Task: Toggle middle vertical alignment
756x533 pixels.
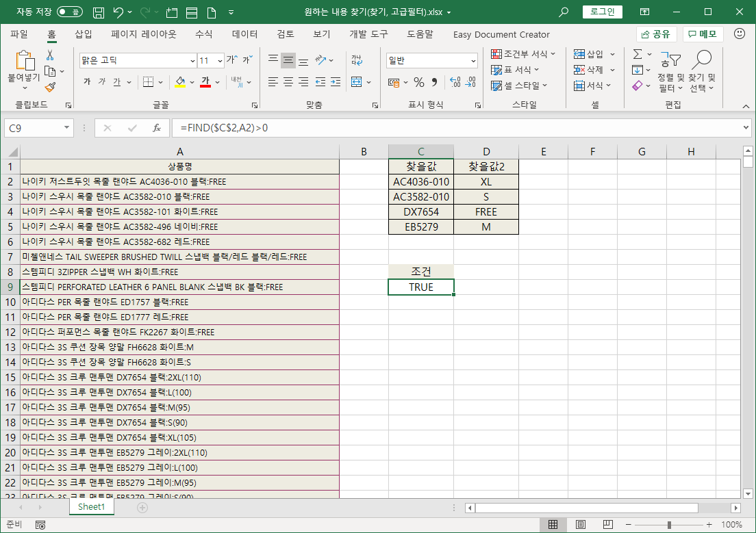Action: [288, 60]
